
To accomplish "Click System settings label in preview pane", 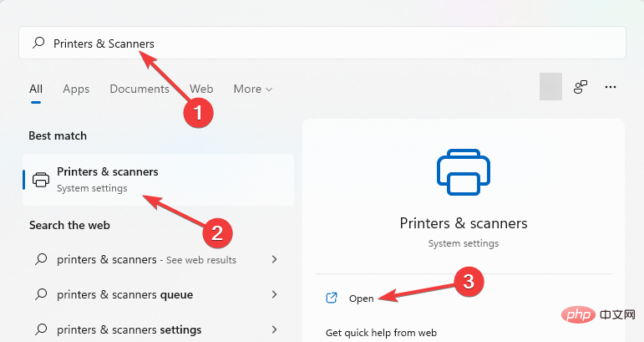I will 464,243.
